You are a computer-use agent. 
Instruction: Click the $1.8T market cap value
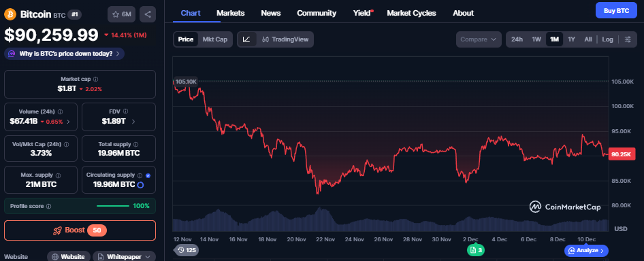pos(67,88)
